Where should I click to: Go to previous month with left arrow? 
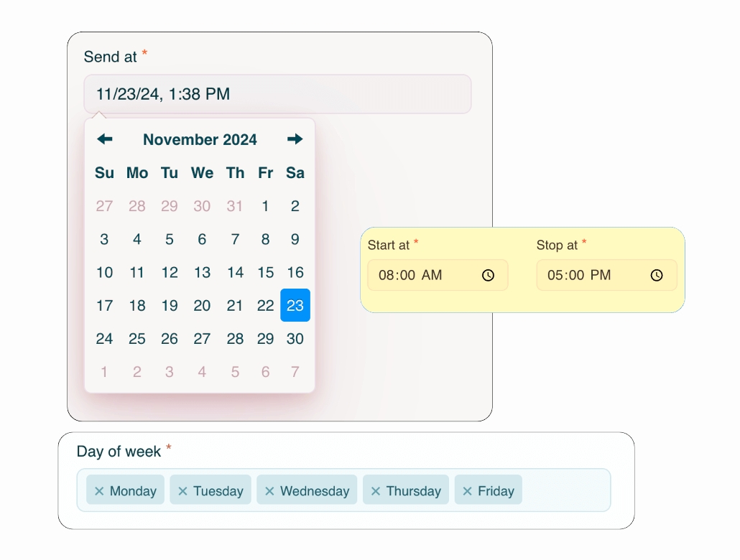[105, 139]
